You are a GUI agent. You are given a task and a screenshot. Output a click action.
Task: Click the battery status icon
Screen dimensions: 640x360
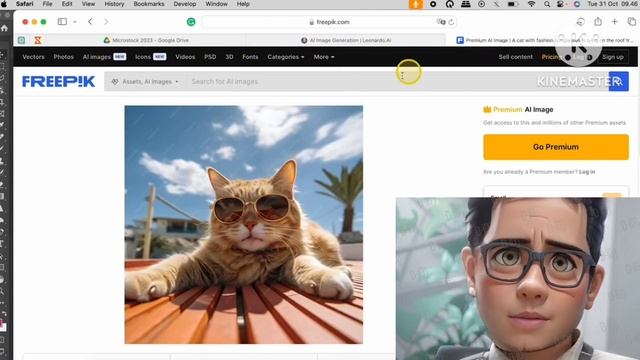[x=513, y=4]
